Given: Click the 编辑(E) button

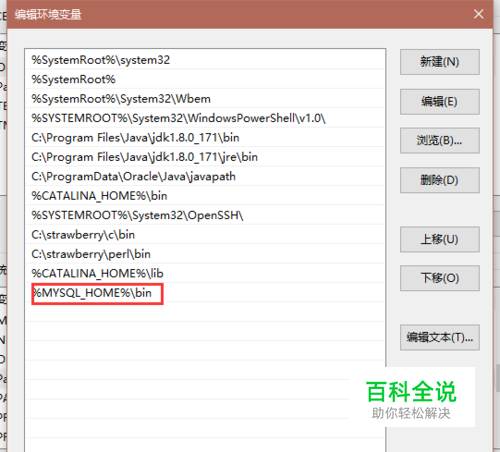Looking at the screenshot, I should pos(440,101).
